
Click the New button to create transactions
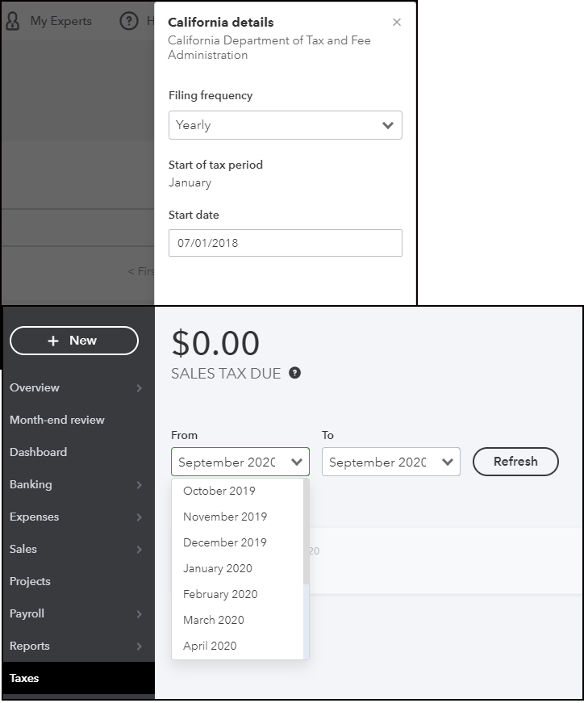click(x=73, y=341)
